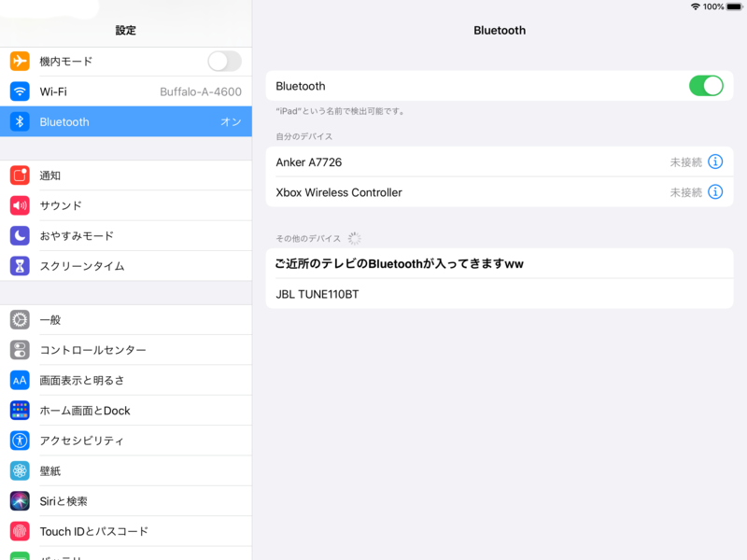Open Wi-Fi settings row Buffalo-A-4600
Screen dimensions: 747x560
pos(126,91)
